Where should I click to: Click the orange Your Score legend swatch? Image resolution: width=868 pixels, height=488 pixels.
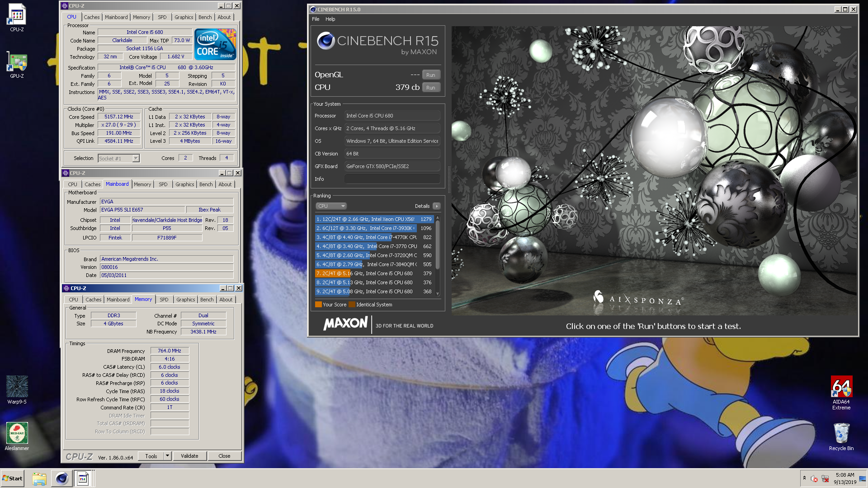(318, 305)
